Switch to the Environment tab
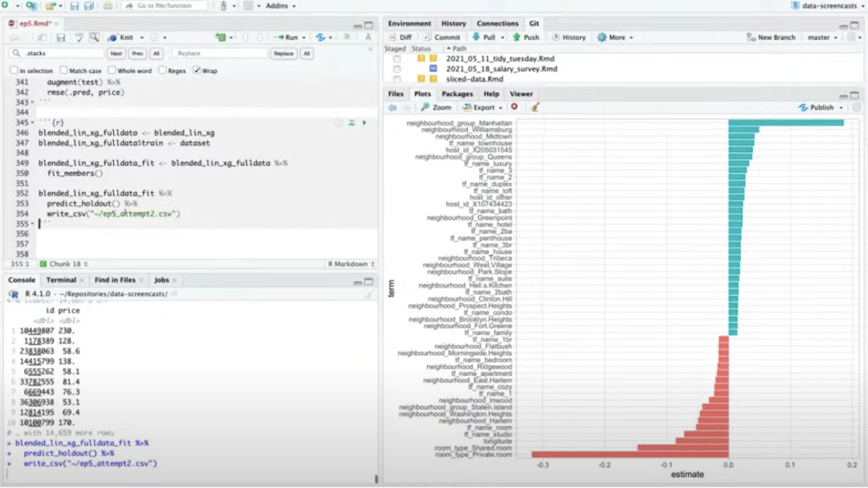868x488 pixels. pyautogui.click(x=409, y=23)
